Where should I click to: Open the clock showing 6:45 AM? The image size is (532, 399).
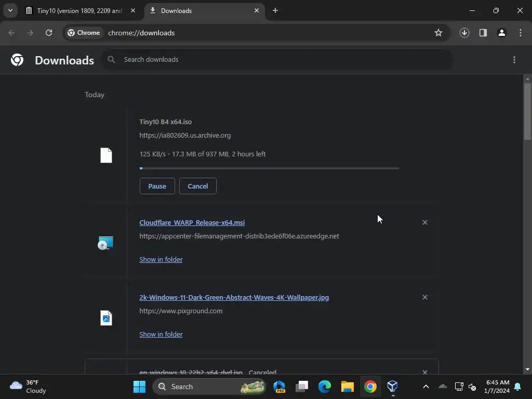coord(497,387)
